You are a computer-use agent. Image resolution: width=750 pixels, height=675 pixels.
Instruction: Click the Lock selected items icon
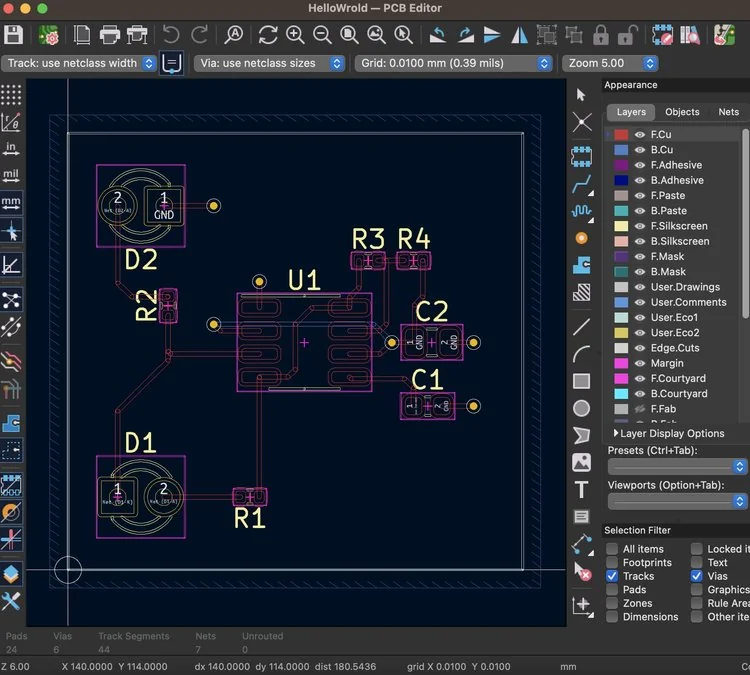click(601, 35)
